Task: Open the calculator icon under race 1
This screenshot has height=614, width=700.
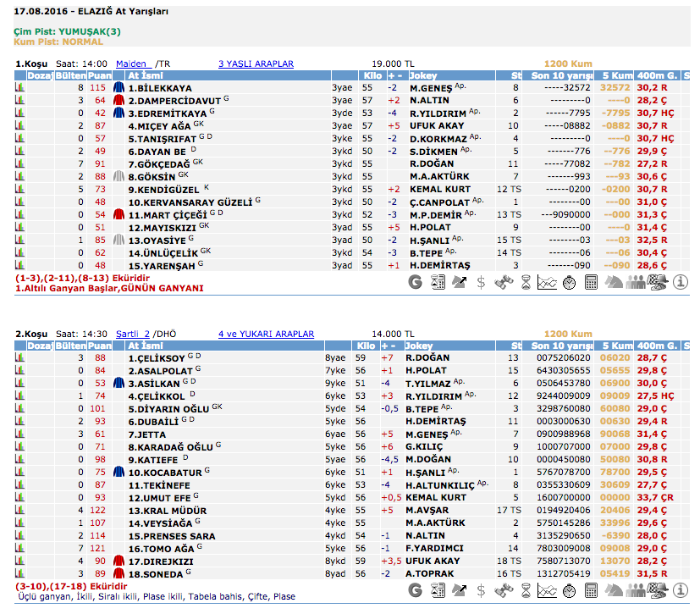Action: (591, 282)
